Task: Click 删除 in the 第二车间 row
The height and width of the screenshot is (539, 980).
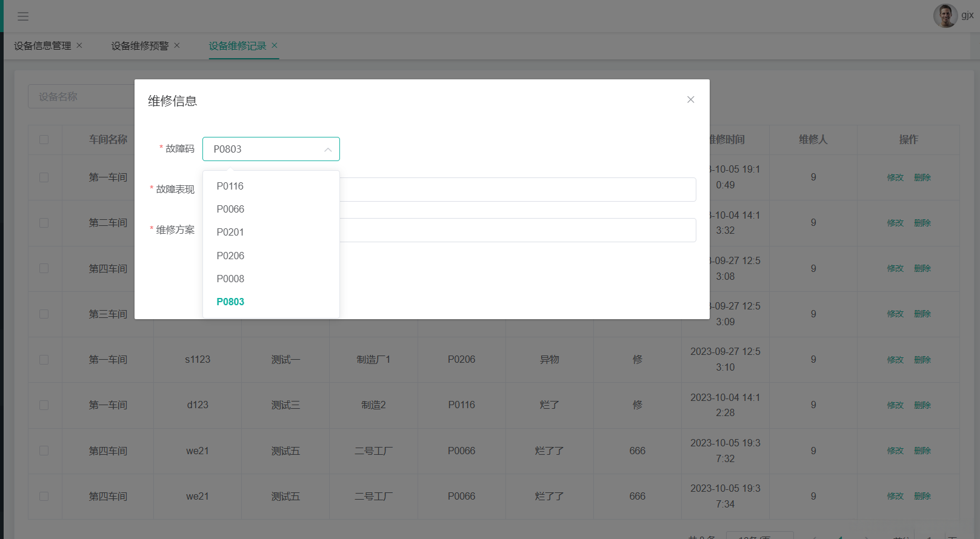Action: point(922,223)
